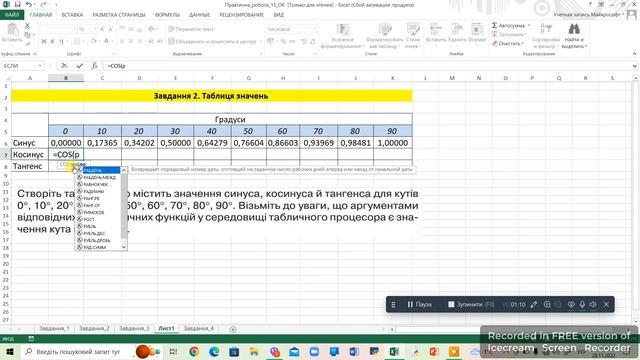640x360 pixels.
Task: Select РАБДЕНЬ in autocomplete list
Action: click(98, 170)
